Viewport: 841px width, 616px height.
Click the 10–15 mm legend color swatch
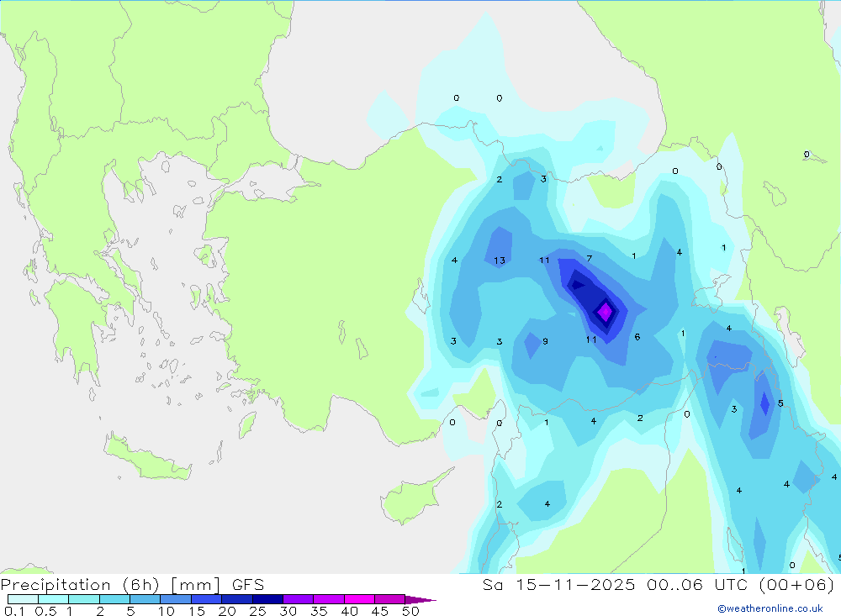[176, 599]
